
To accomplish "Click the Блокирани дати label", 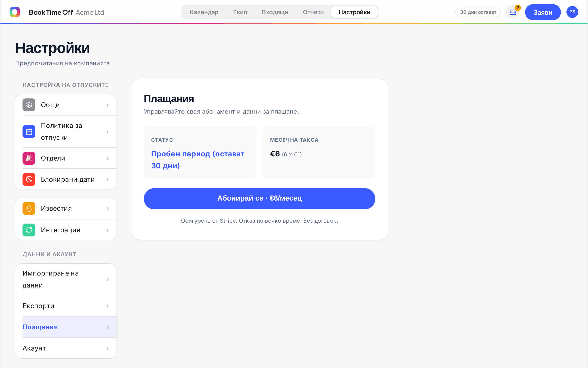I will 68,180.
